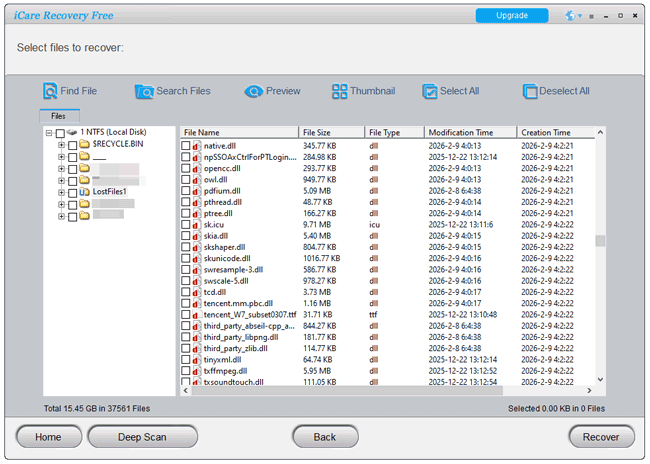Sort by Modification Time column header
650x464 pixels.
point(471,132)
